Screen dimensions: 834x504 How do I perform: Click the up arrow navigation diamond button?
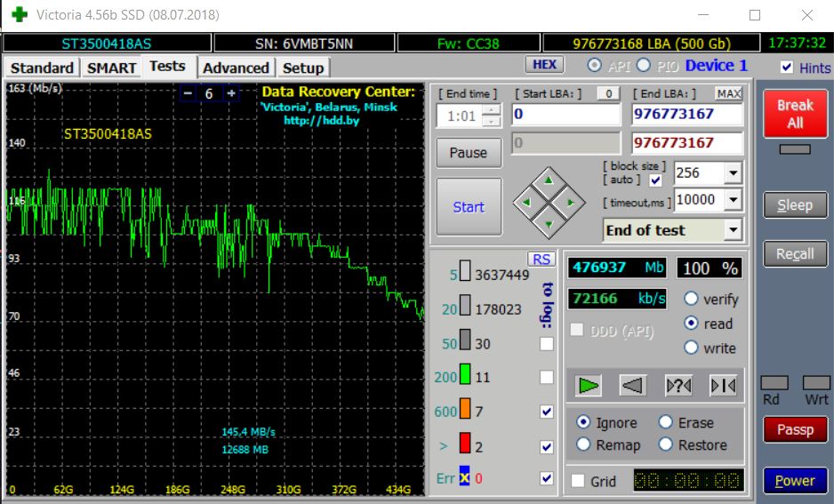[x=549, y=180]
